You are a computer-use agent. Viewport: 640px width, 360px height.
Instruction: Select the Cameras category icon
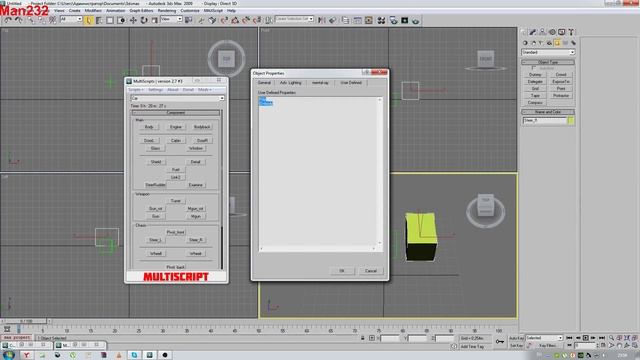pyautogui.click(x=549, y=43)
